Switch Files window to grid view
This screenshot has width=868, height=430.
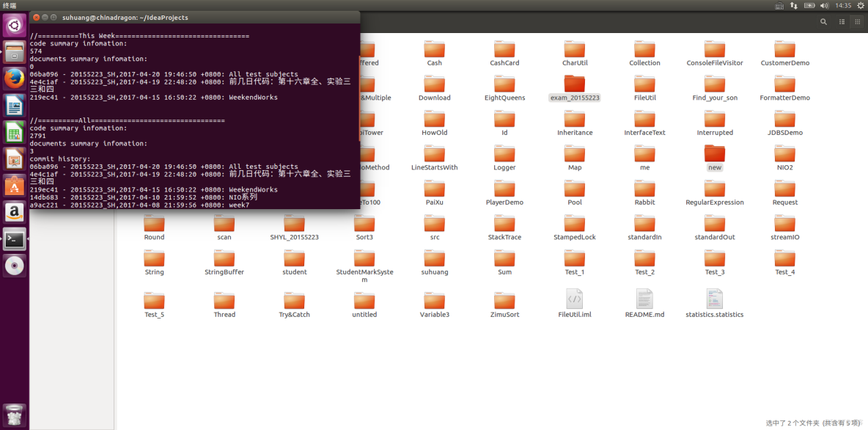point(858,21)
